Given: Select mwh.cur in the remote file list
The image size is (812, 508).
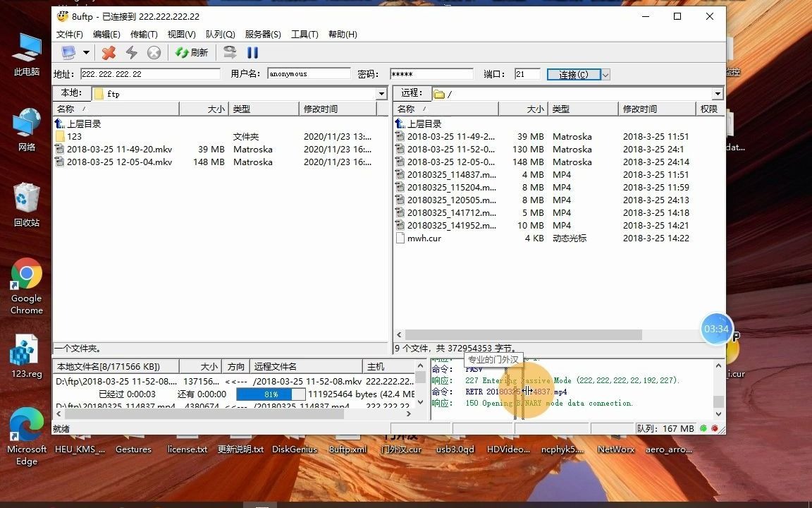Looking at the screenshot, I should [x=424, y=238].
